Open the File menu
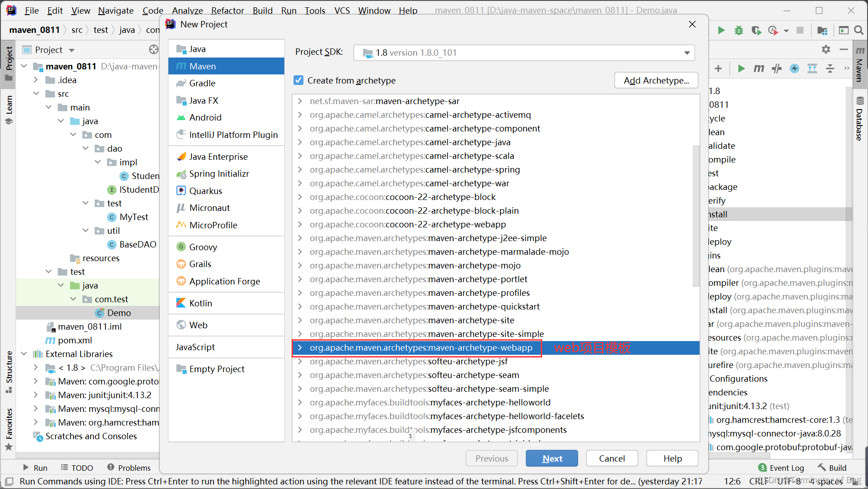 click(31, 10)
